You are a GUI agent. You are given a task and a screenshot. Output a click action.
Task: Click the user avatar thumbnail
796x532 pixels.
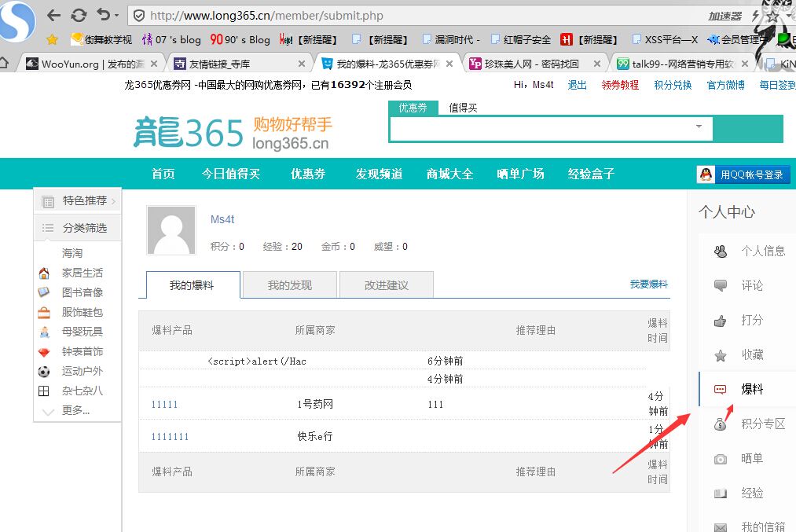(x=171, y=230)
